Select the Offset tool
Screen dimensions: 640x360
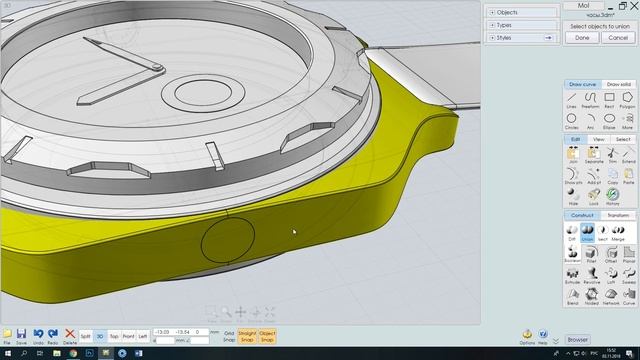611,255
